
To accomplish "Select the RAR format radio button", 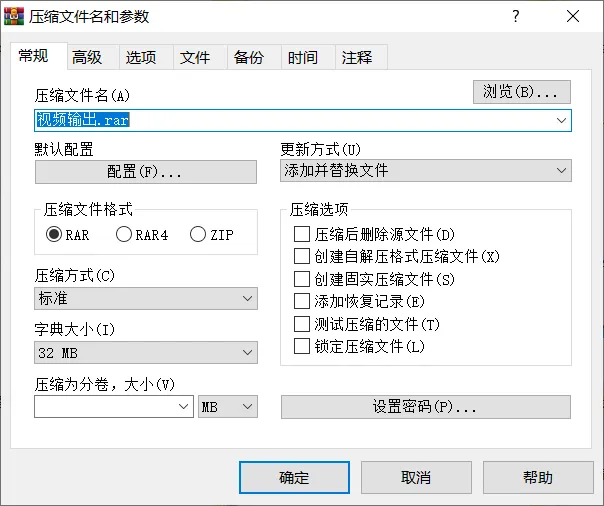I will click(x=54, y=235).
